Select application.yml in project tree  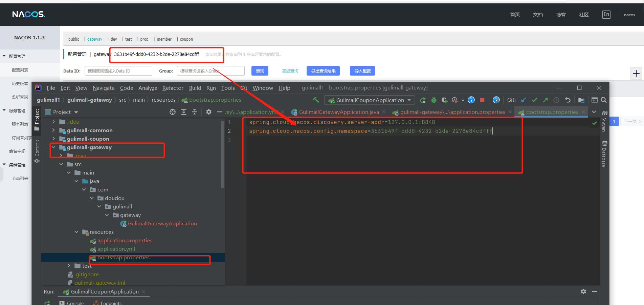116,249
